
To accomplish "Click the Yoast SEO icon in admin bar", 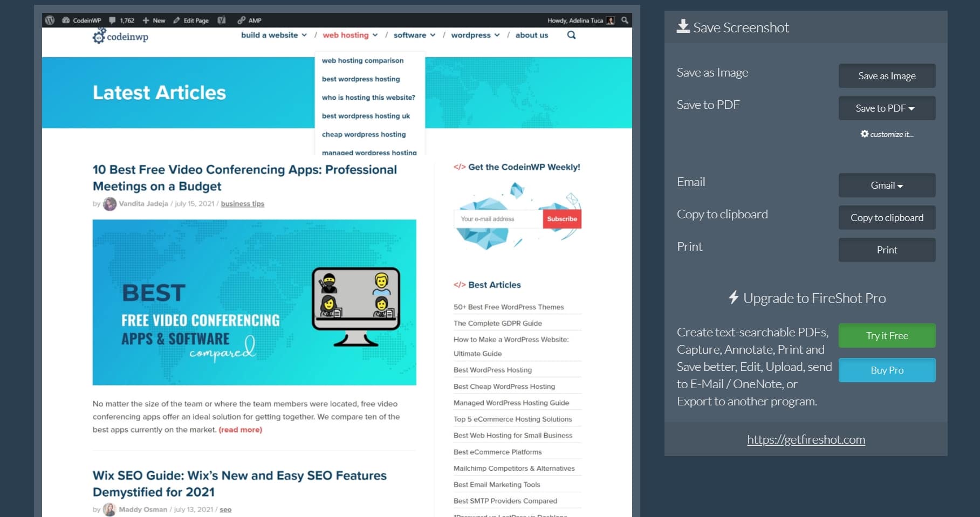I will pyautogui.click(x=221, y=20).
